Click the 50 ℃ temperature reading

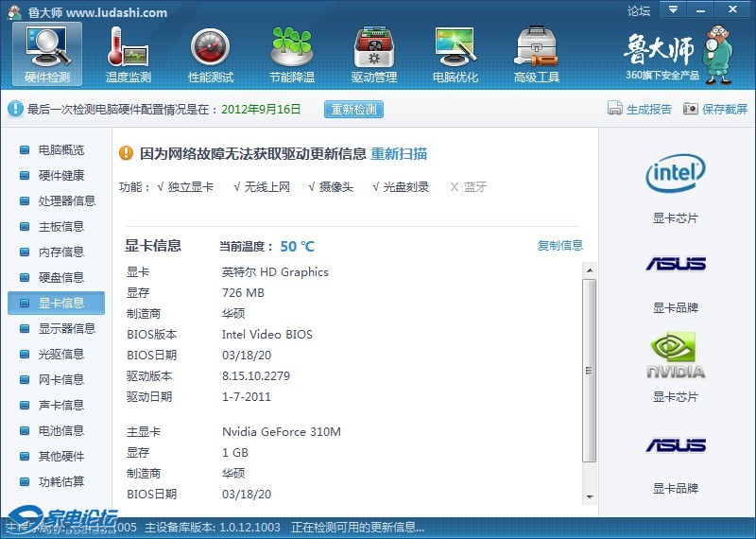[297, 247]
